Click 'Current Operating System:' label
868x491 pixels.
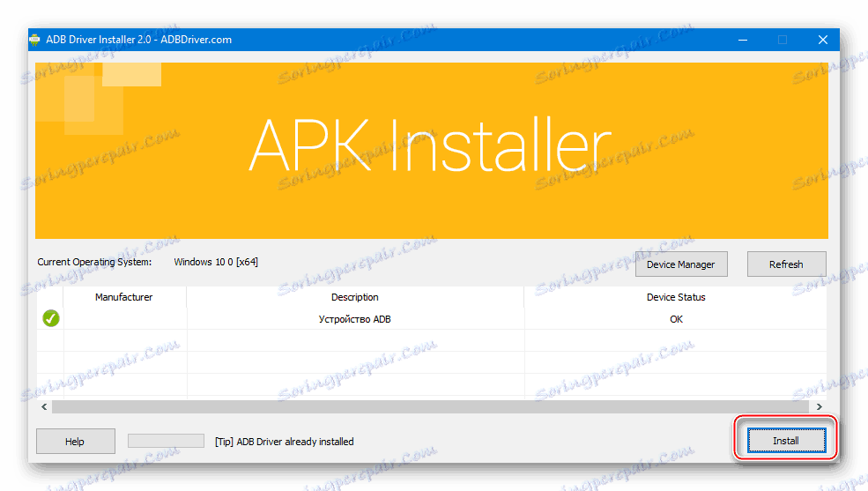pos(94,262)
